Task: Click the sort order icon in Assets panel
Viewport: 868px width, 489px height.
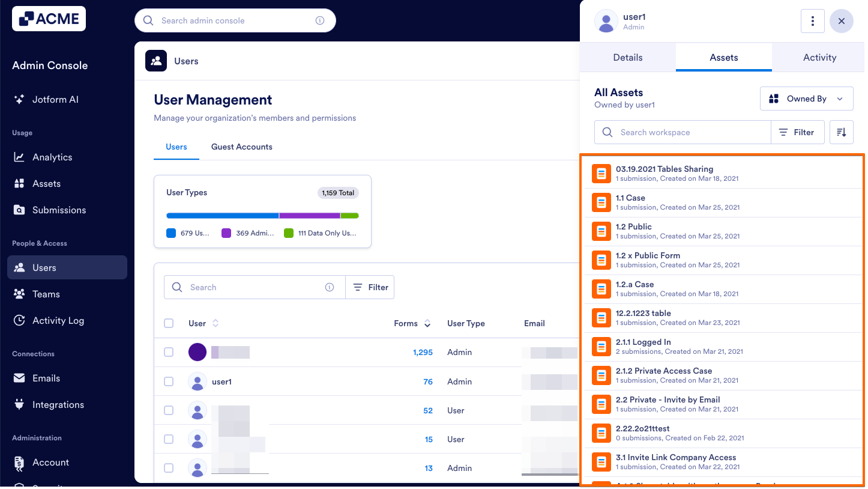Action: (x=841, y=132)
